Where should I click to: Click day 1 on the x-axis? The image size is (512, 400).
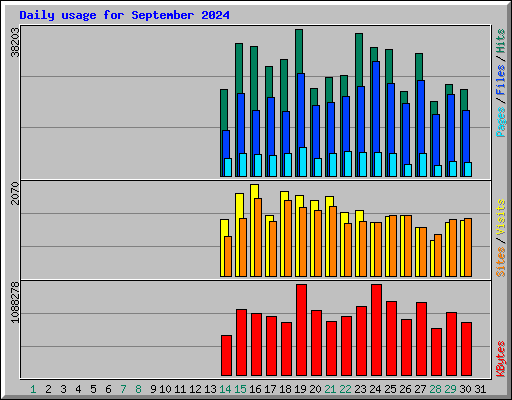[33, 389]
